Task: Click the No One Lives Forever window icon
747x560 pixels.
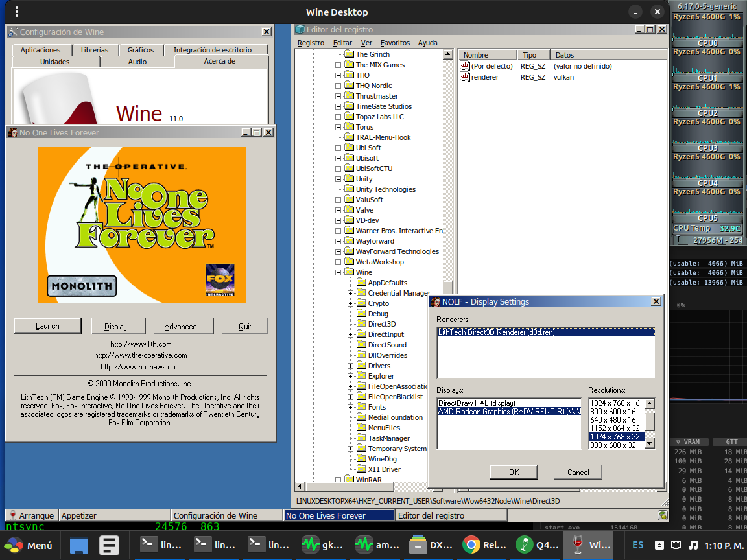Action: [x=13, y=132]
